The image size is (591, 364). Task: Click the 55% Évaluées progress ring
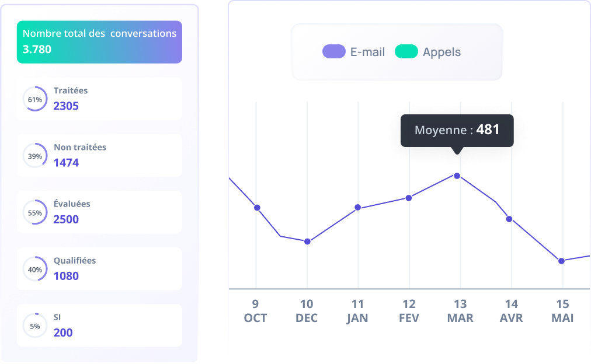point(35,213)
